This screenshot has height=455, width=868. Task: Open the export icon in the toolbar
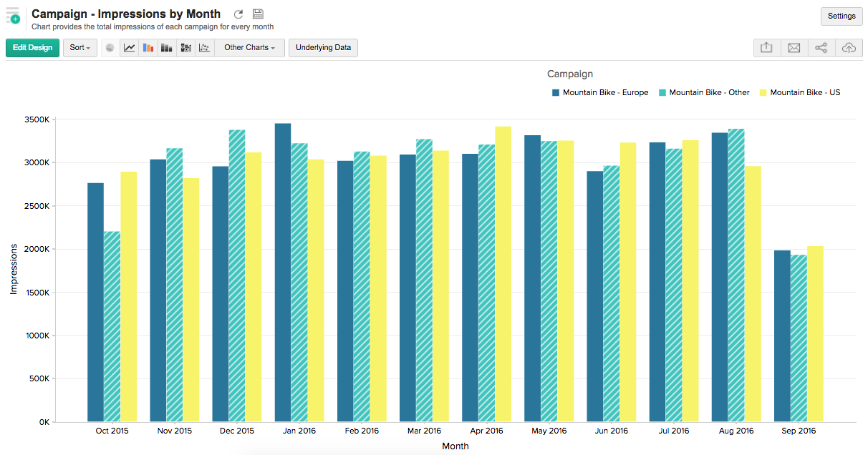click(x=766, y=48)
